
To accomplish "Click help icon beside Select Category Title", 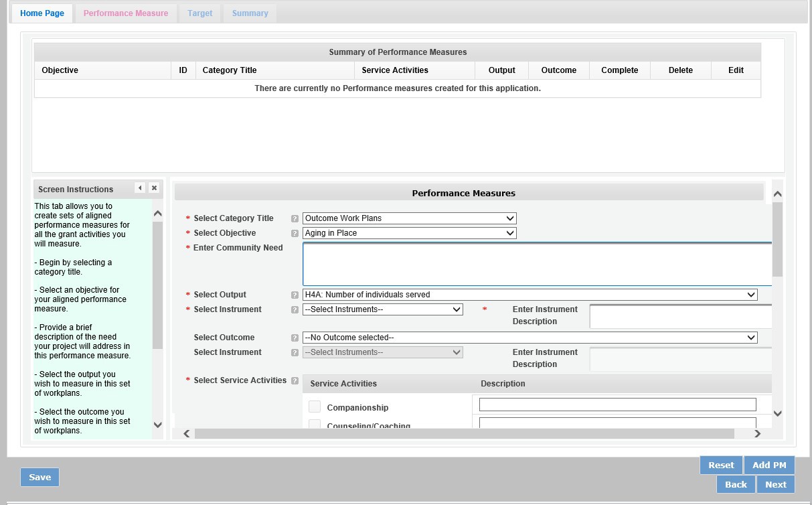I will point(295,218).
